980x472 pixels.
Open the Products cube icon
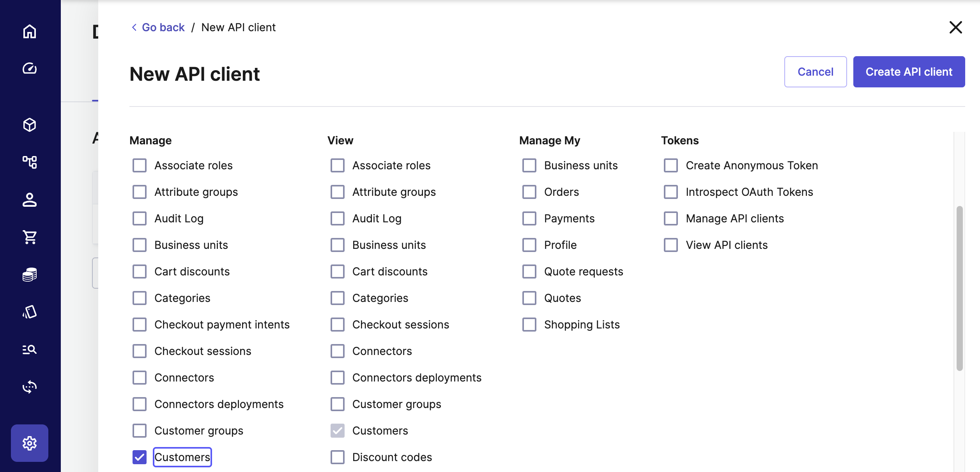tap(30, 125)
